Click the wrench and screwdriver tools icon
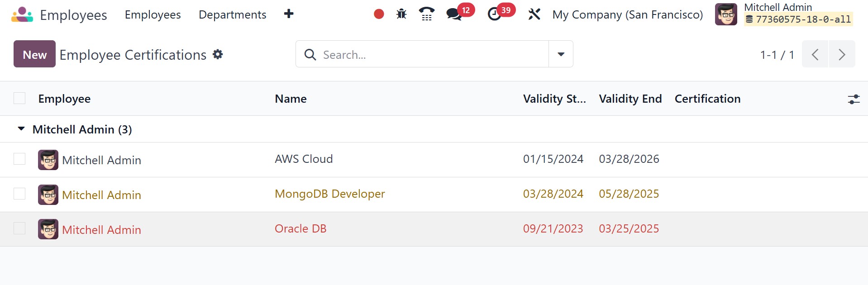The image size is (868, 285). pos(534,14)
